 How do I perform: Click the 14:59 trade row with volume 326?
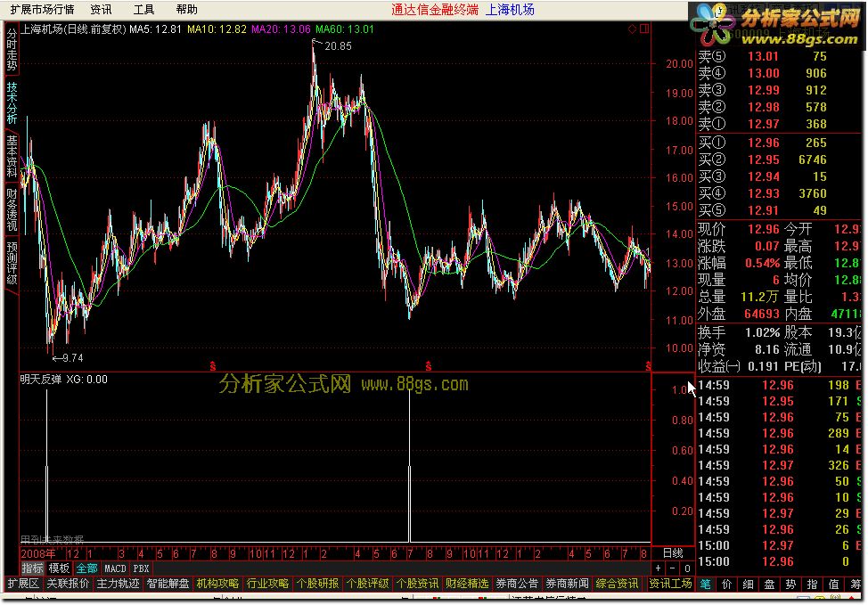coord(778,465)
